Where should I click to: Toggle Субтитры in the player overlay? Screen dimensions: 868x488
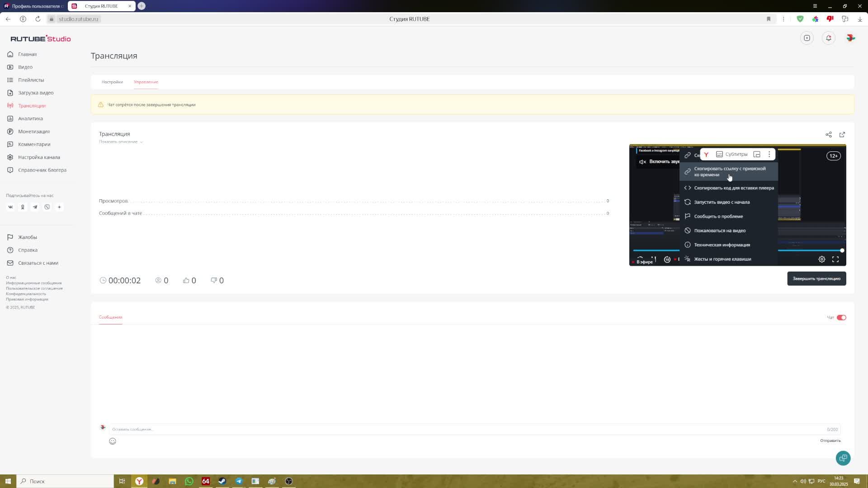(731, 155)
